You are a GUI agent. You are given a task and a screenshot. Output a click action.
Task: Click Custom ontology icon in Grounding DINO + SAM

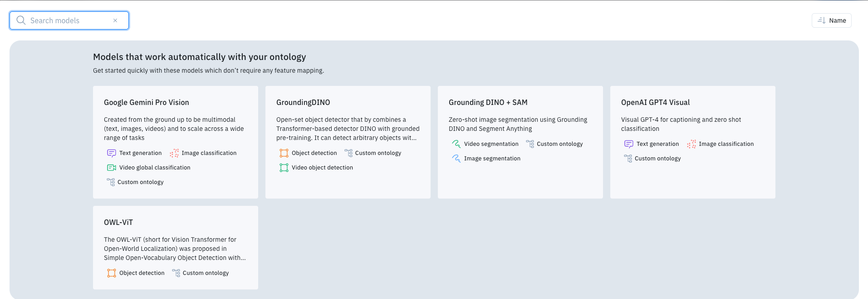[530, 144]
